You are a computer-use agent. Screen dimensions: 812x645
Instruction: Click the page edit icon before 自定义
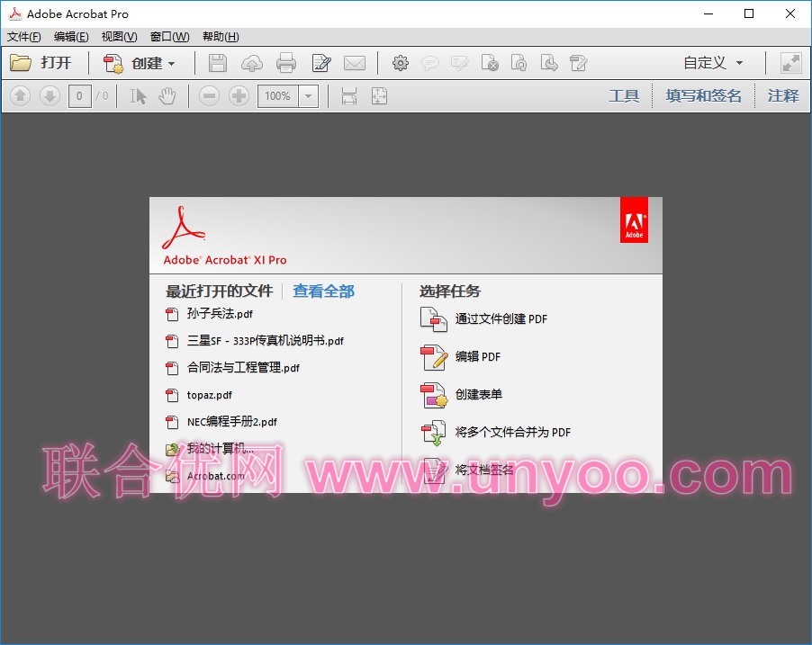(578, 63)
